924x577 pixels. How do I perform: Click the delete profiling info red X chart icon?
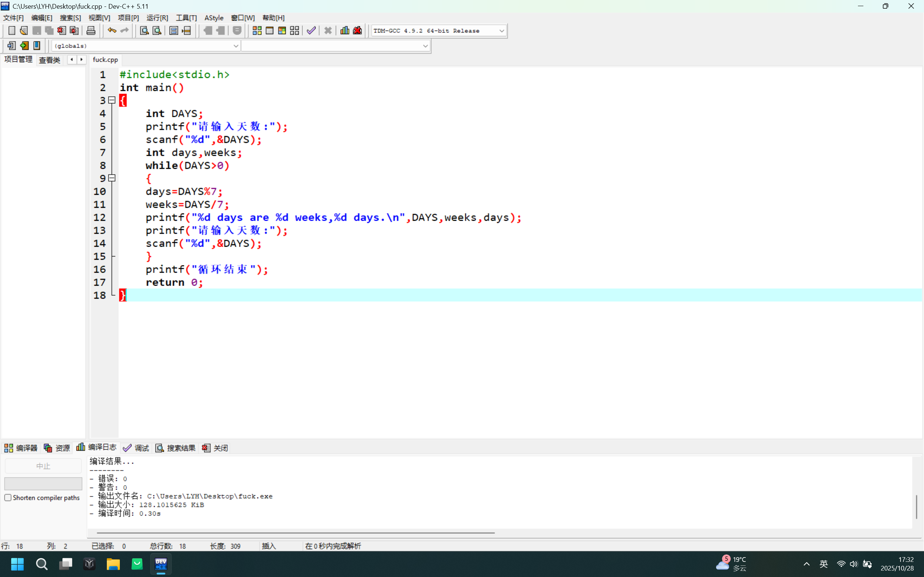click(357, 31)
